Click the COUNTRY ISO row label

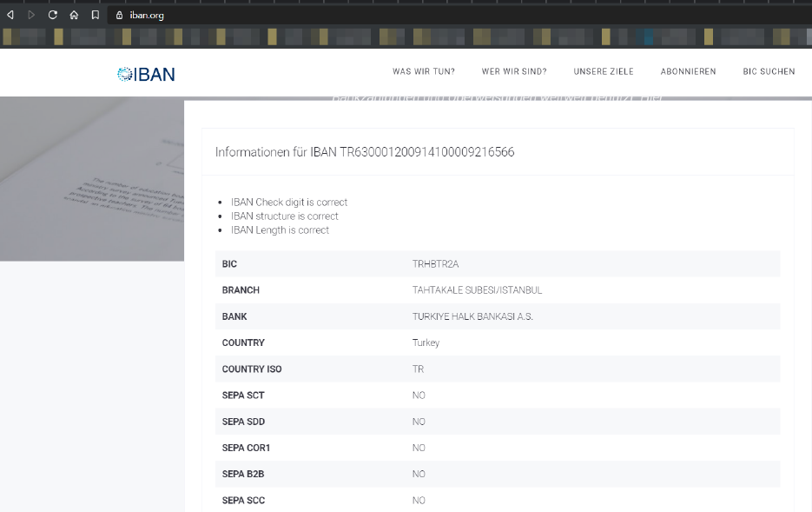click(252, 369)
